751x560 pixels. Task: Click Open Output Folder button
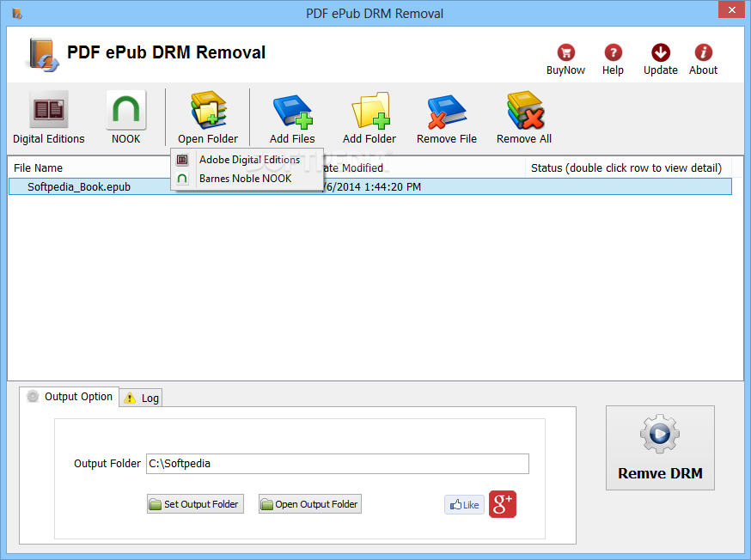[x=310, y=504]
